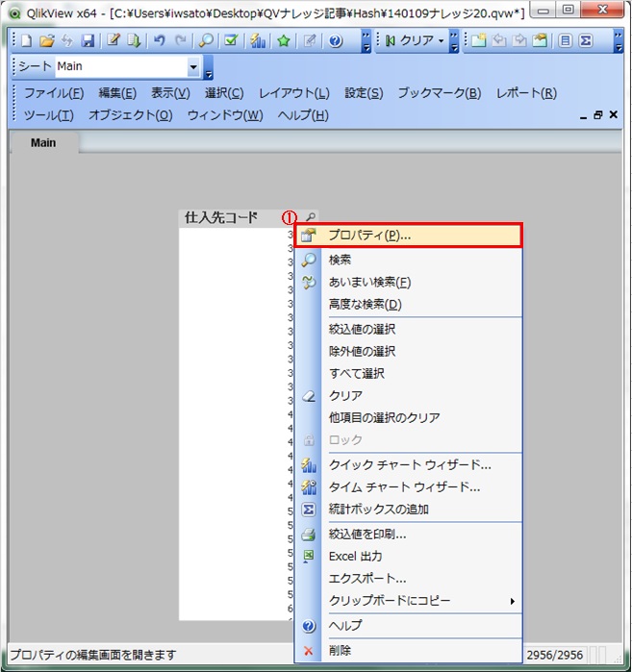Open the レポート(R) menu

(526, 93)
